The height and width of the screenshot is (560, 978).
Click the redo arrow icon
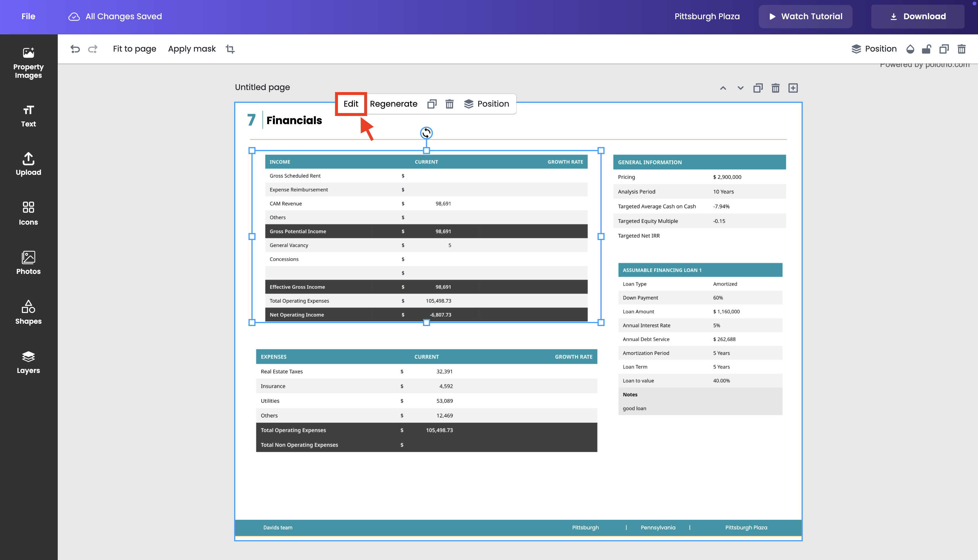click(x=93, y=49)
